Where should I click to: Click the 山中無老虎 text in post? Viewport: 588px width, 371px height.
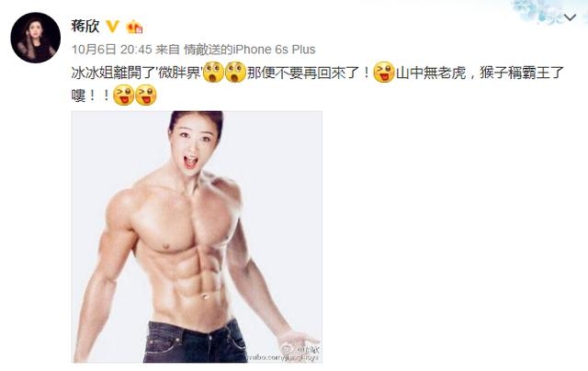(431, 73)
